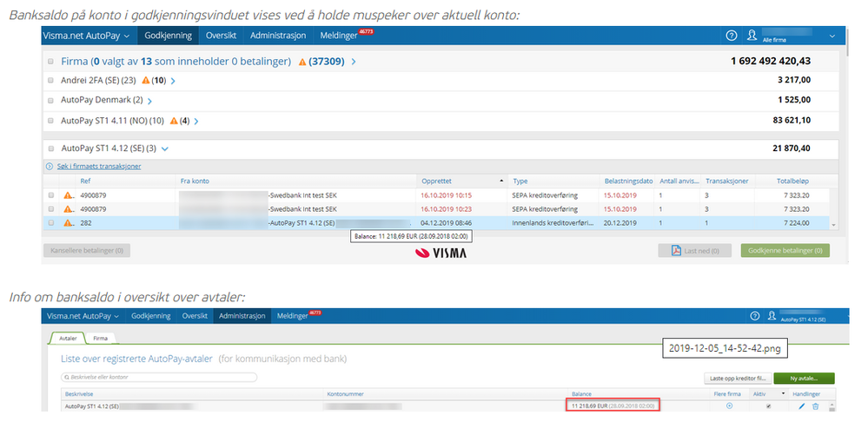Viewport: 868px width, 435px height.
Task: Open help icon in upper AutoPay window
Action: [732, 36]
